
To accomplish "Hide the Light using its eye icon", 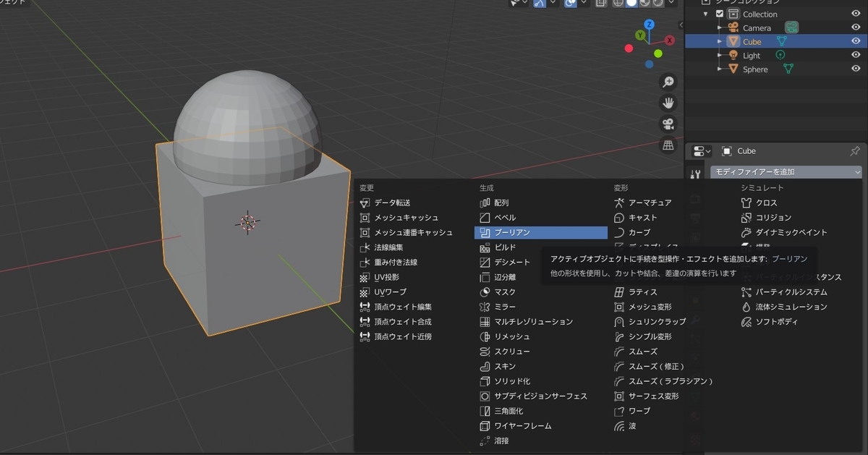I will 856,55.
